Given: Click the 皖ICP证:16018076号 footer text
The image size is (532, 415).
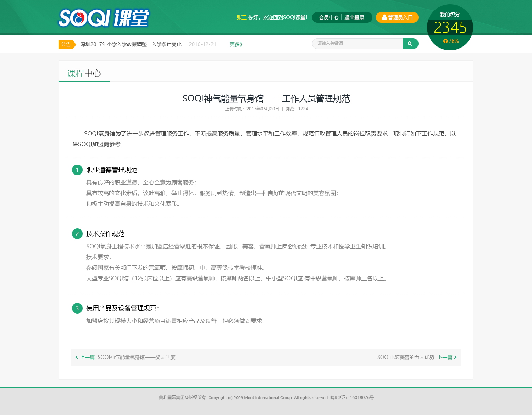Looking at the screenshot, I should [x=352, y=398].
